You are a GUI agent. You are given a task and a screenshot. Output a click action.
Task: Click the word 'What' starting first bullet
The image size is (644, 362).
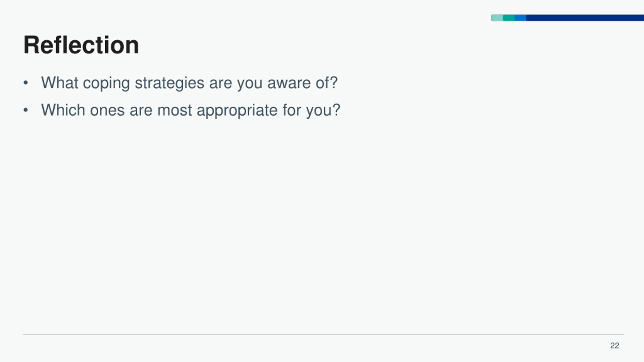[x=60, y=82]
